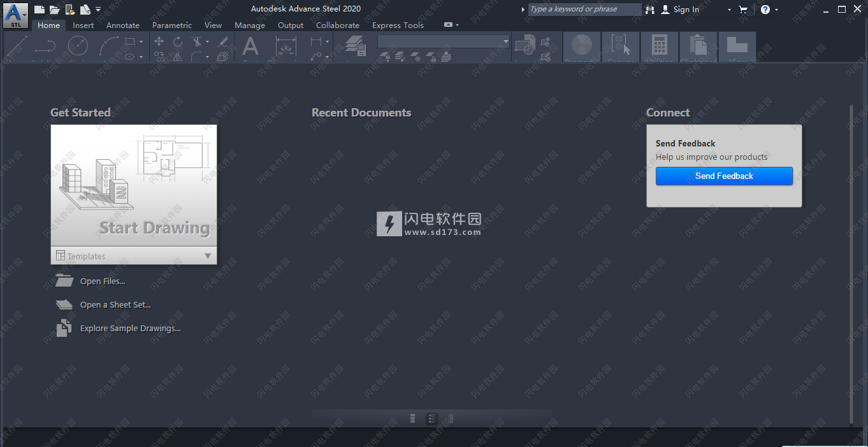This screenshot has width=868, height=447.
Task: Open the Help icon
Action: tap(765, 10)
